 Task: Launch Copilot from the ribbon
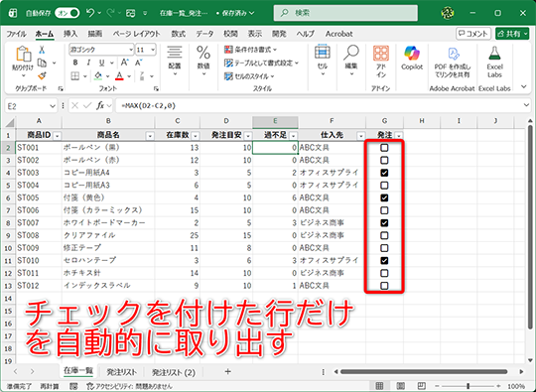click(412, 59)
